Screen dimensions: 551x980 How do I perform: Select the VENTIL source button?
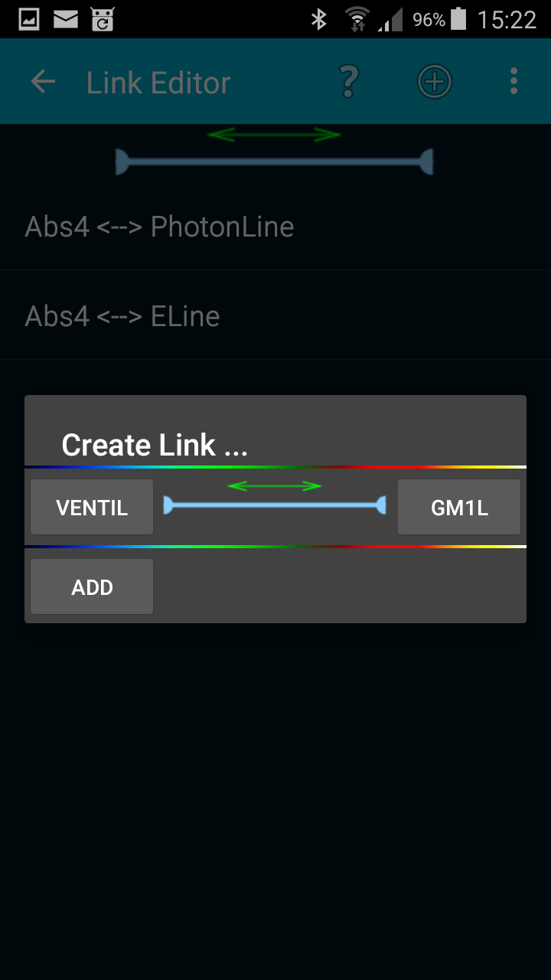(92, 507)
